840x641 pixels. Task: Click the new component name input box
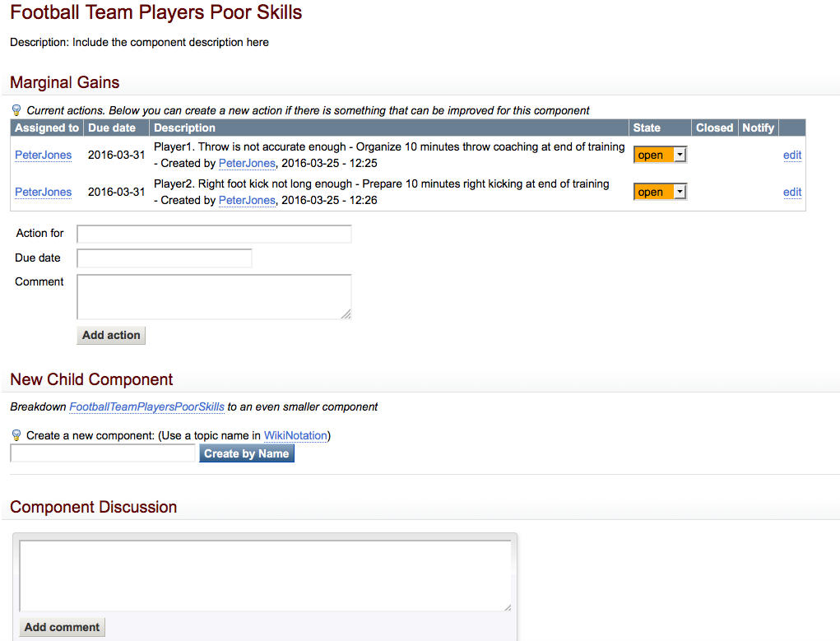point(103,453)
